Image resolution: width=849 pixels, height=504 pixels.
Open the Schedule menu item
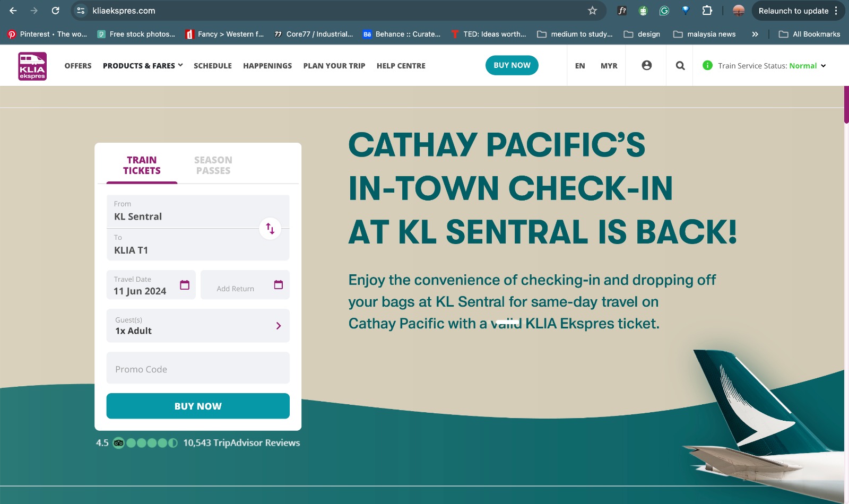[x=213, y=66]
